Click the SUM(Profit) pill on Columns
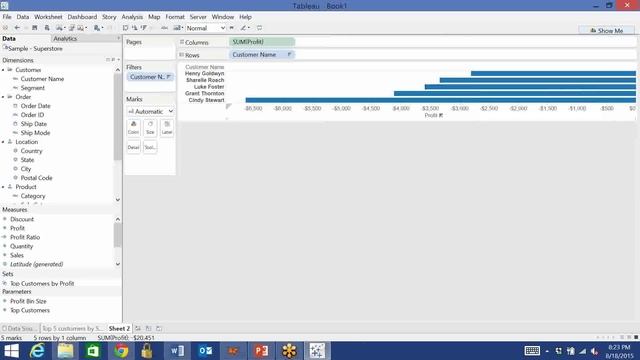This screenshot has width=640, height=360. click(262, 42)
